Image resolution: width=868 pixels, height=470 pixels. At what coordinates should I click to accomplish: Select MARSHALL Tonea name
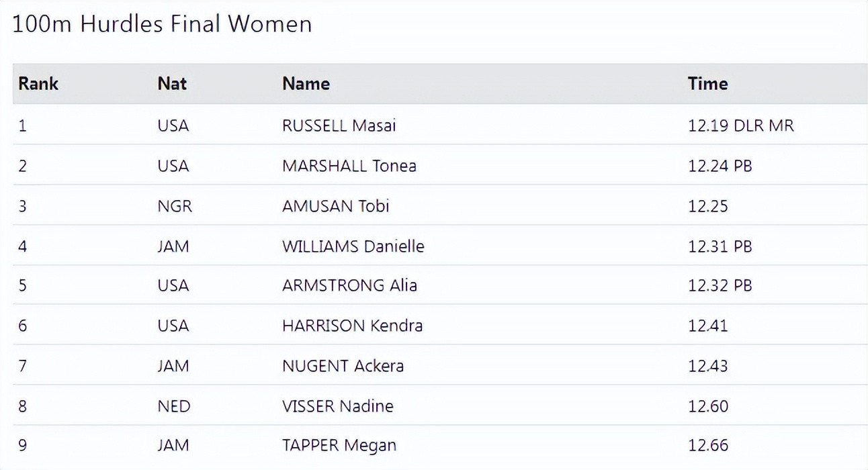pyautogui.click(x=349, y=166)
